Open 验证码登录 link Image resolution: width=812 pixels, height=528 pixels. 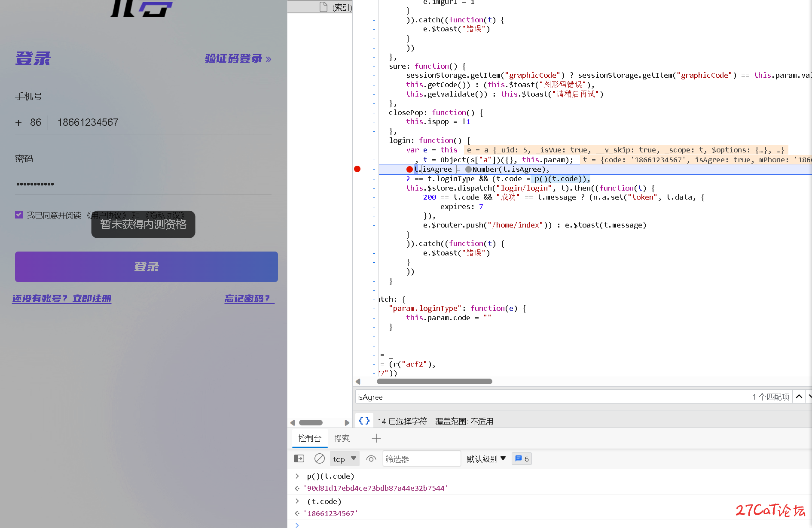[x=238, y=58]
